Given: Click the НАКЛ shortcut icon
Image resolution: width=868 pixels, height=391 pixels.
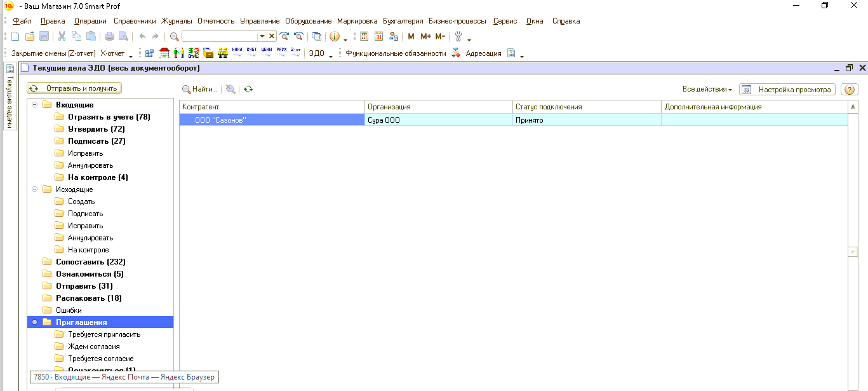Looking at the screenshot, I should (x=237, y=53).
